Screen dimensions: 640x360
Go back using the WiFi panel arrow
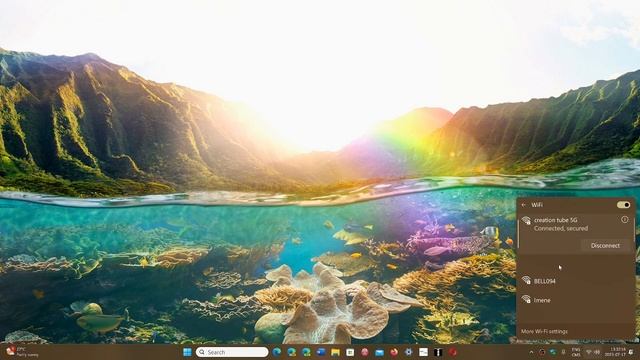(524, 205)
